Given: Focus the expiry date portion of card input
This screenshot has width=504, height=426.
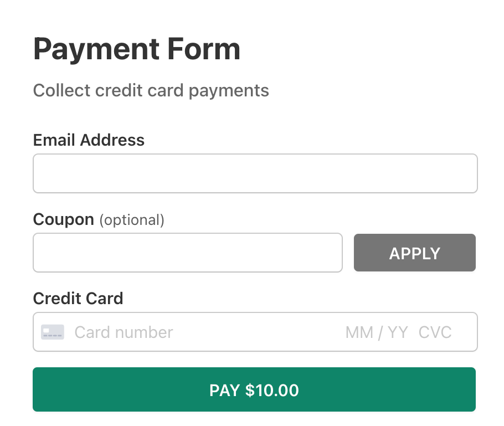Looking at the screenshot, I should [x=376, y=332].
